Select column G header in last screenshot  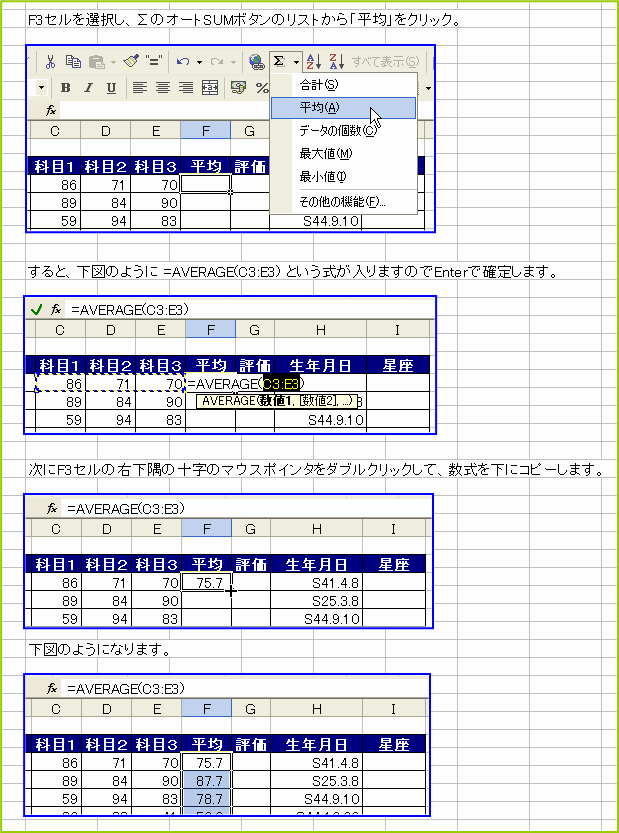tap(251, 708)
